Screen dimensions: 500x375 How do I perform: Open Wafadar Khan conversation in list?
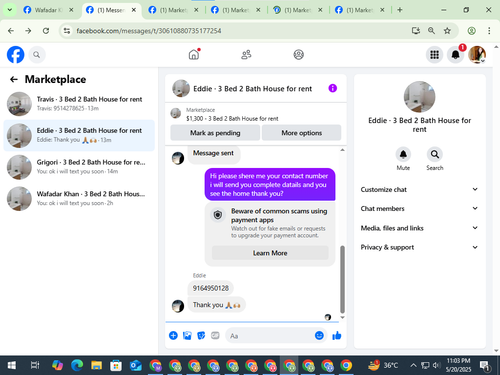[x=79, y=198]
